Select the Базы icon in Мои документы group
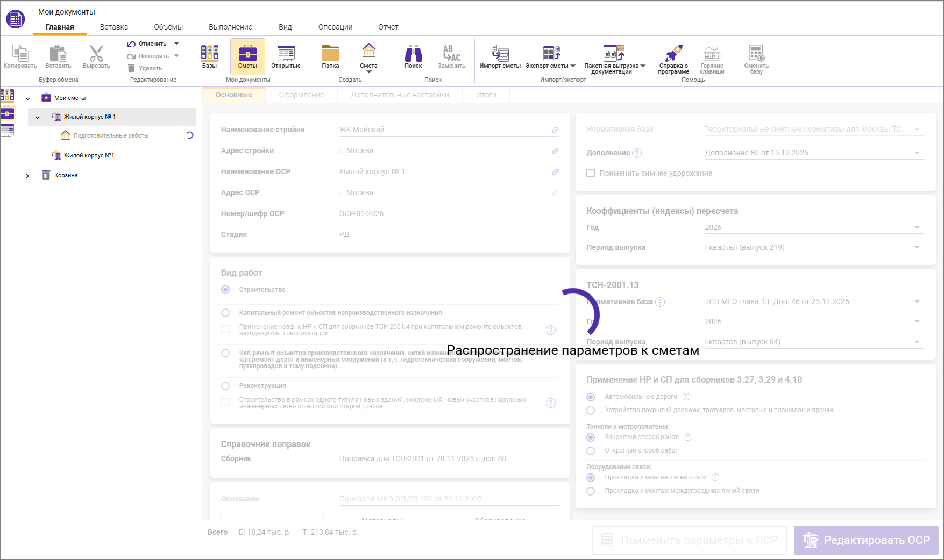This screenshot has width=944, height=560. click(209, 56)
